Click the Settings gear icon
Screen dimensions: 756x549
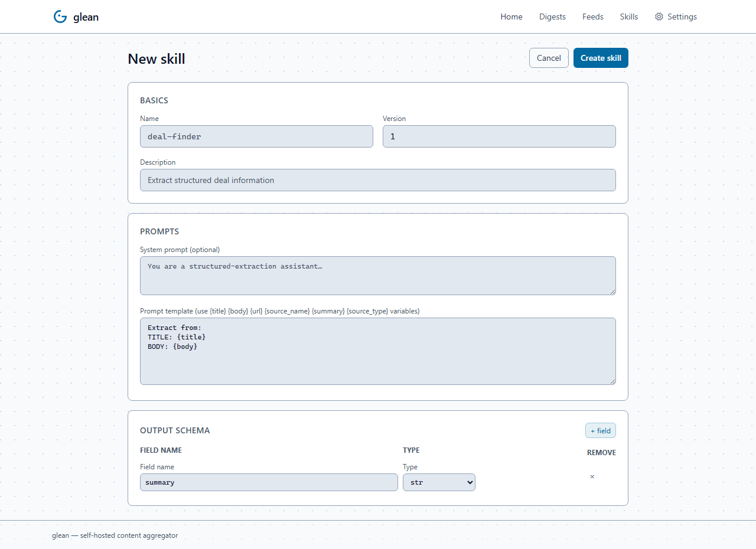pos(659,17)
